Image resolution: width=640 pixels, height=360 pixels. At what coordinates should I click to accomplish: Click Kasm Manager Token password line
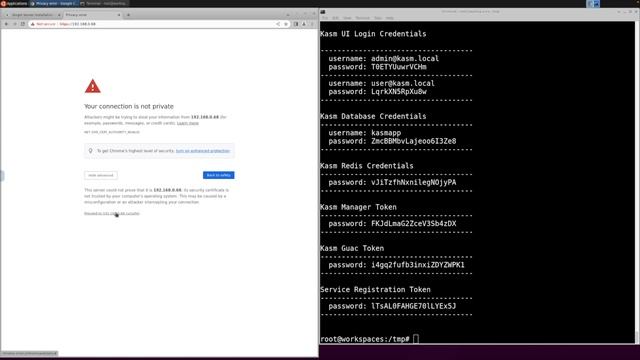(x=392, y=224)
